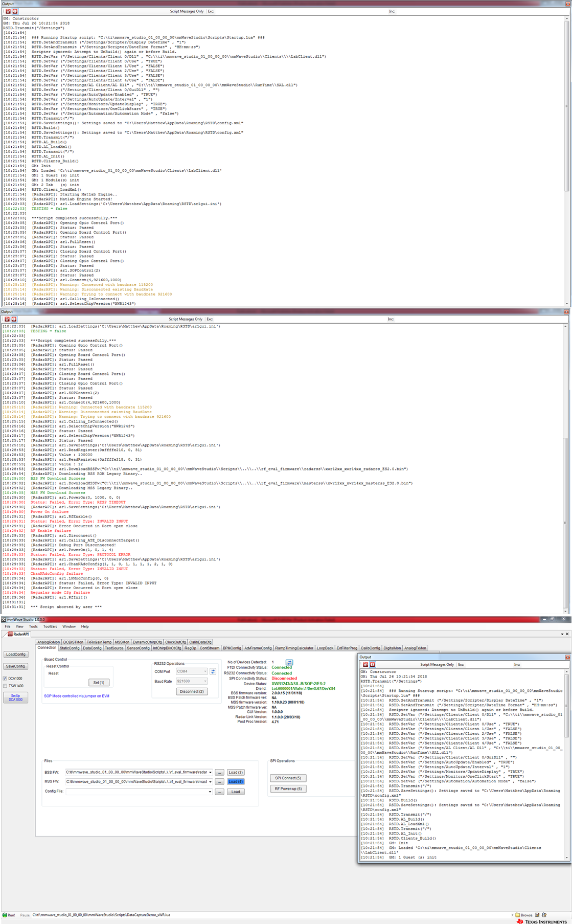The width and height of the screenshot is (572, 924).
Task: Click the SOP Mode controlled via jumper text
Action: tap(77, 696)
